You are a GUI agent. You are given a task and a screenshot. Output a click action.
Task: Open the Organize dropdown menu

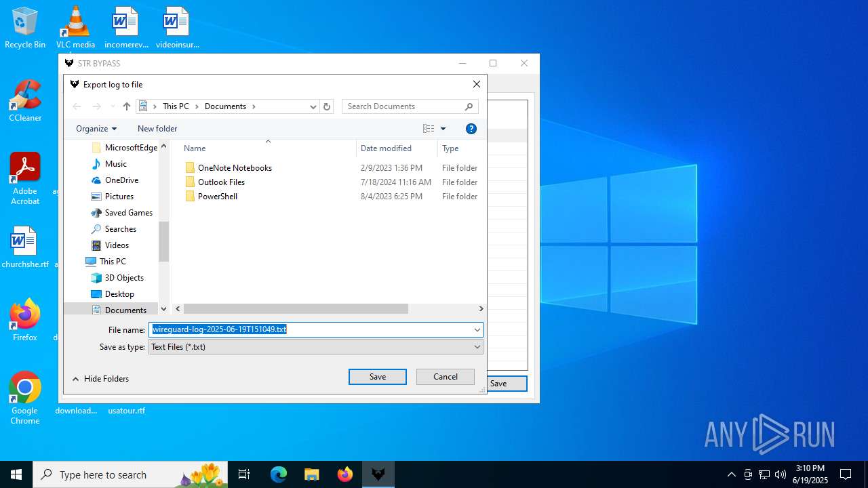pos(96,129)
